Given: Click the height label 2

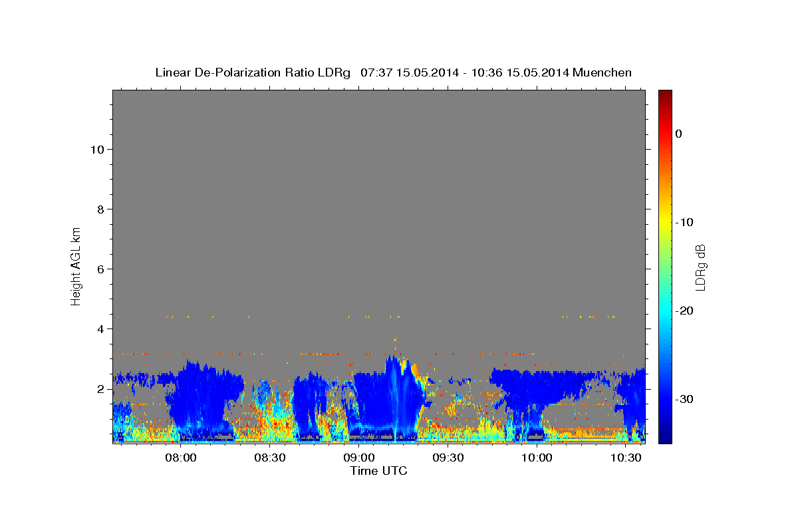Looking at the screenshot, I should pos(100,388).
